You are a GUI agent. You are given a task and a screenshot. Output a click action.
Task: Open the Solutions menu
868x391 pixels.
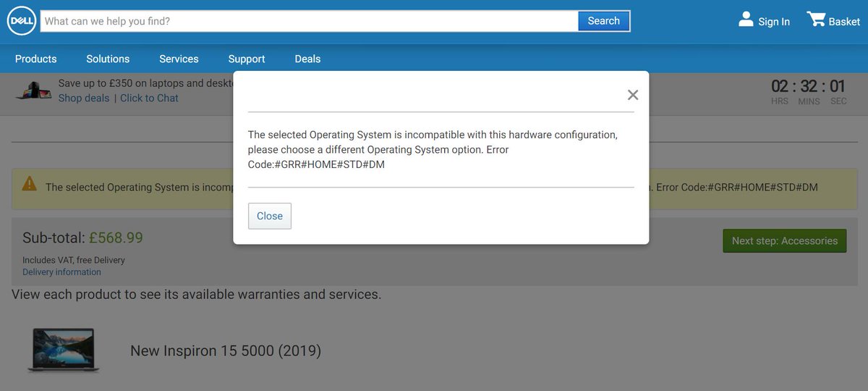point(108,59)
